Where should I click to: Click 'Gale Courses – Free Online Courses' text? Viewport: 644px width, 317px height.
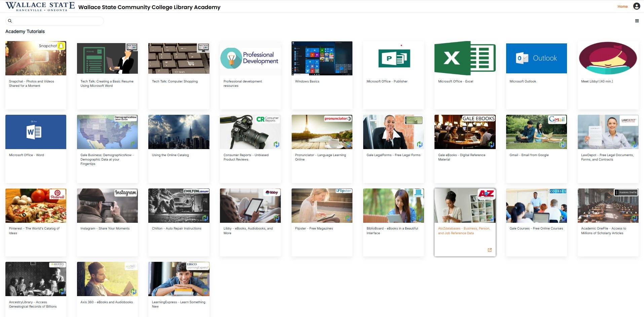coord(536,228)
